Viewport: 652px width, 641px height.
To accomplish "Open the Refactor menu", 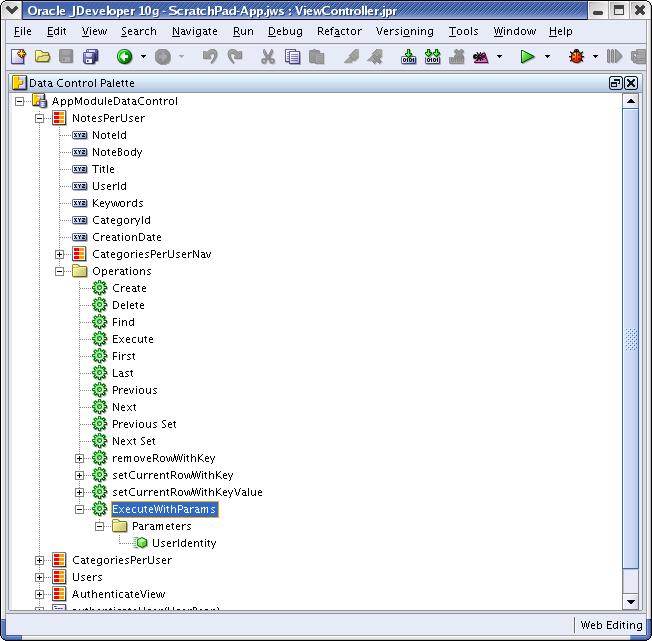I will coord(339,31).
